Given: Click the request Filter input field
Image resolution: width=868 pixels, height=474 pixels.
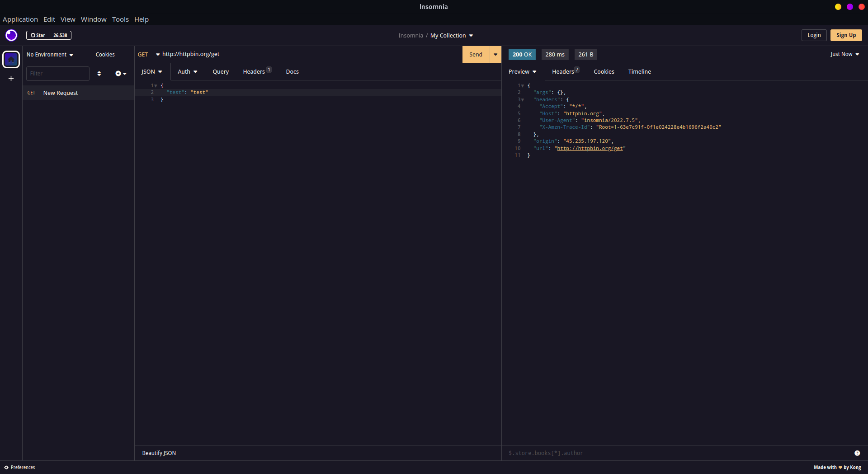Looking at the screenshot, I should (57, 73).
